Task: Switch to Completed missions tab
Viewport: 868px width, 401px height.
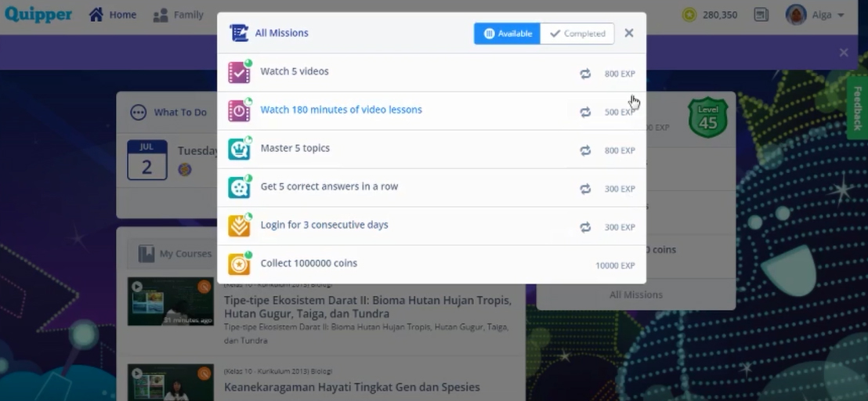Action: (577, 34)
